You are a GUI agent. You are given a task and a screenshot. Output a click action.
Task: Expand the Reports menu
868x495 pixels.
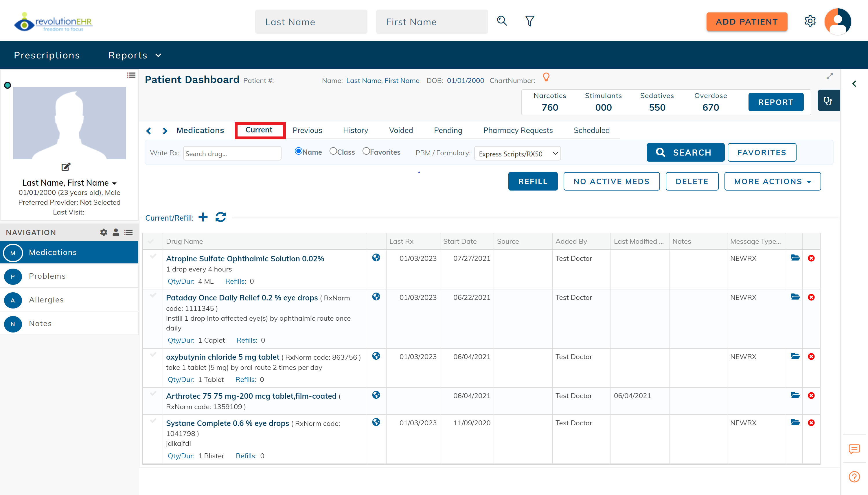point(134,56)
